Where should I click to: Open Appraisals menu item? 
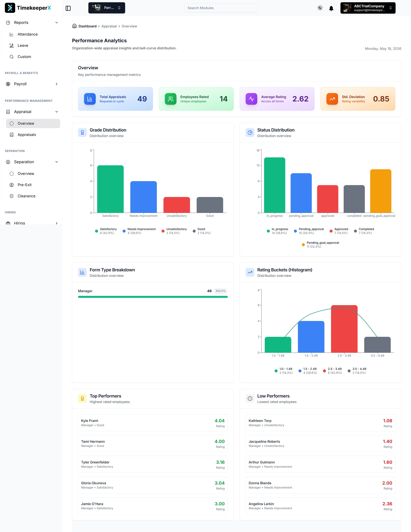pyautogui.click(x=33, y=135)
